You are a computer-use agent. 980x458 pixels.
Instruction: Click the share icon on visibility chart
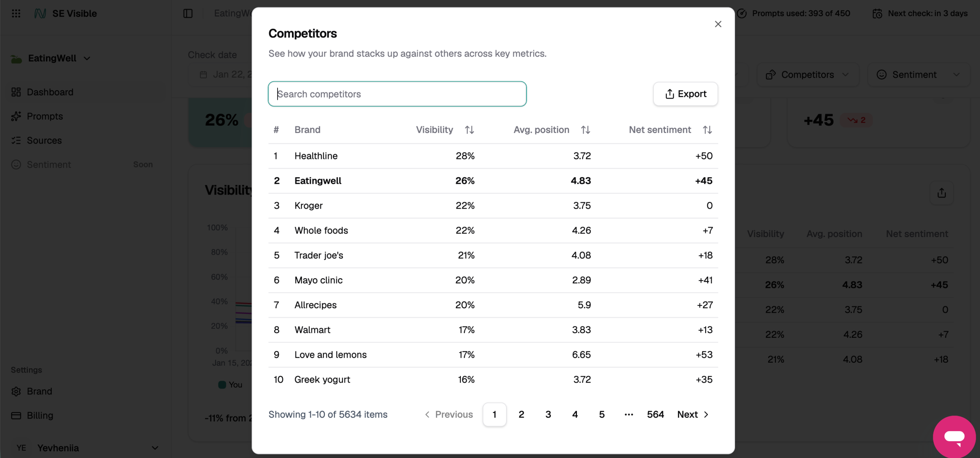pyautogui.click(x=941, y=193)
